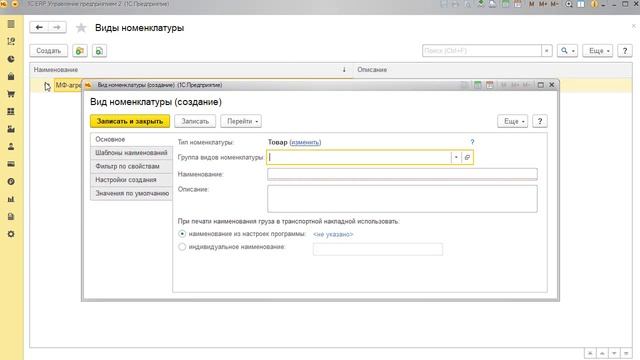640x360 pixels.
Task: Open the selected group with the open-form icon
Action: coord(467,158)
